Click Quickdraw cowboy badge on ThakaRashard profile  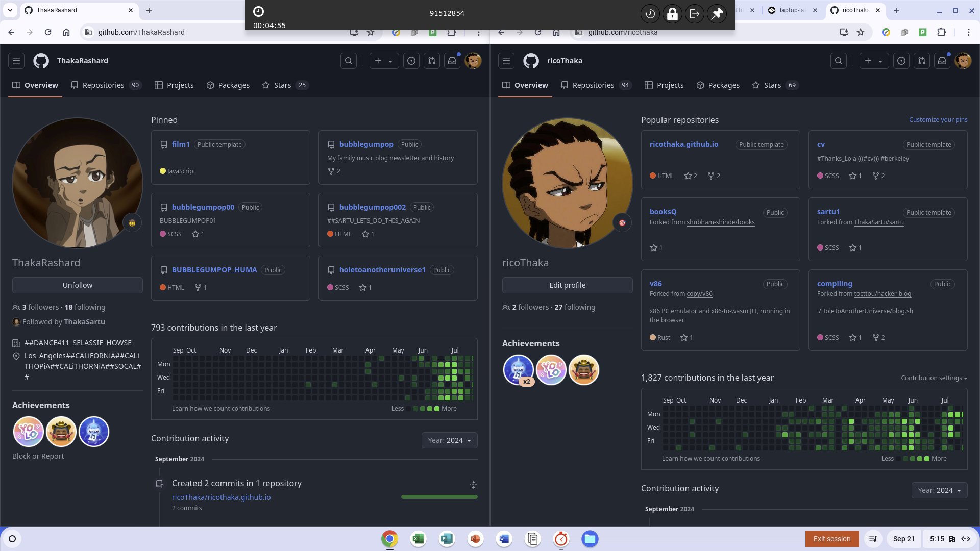pos(61,432)
